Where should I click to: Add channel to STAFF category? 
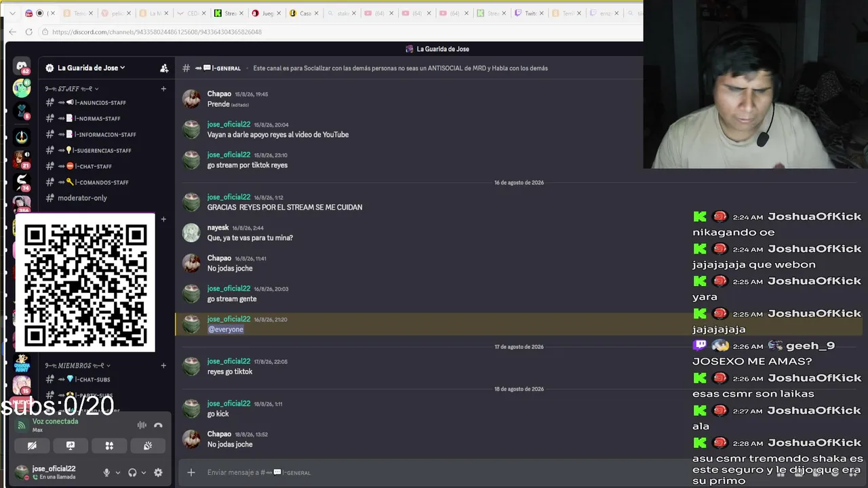[x=163, y=89]
